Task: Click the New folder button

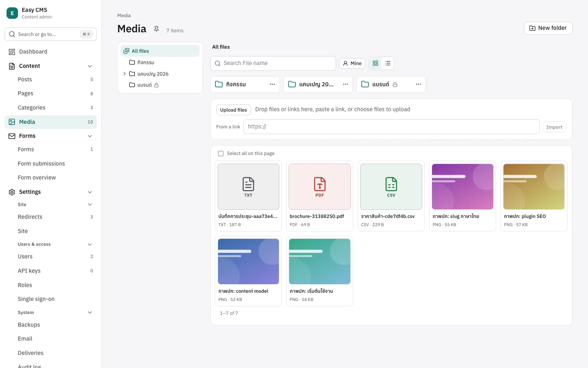Action: tap(548, 28)
